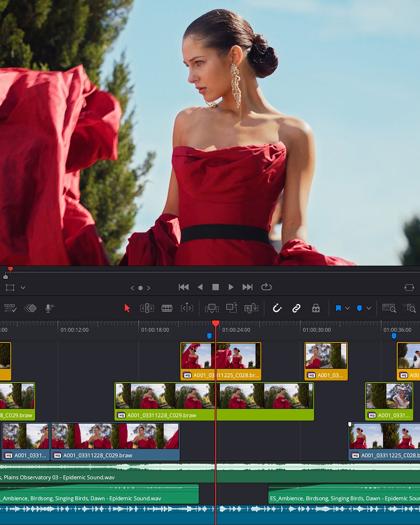Screen dimensions: 420x525
Task: Select the Plains Observatory 03 audio clip
Action: [x=210, y=473]
